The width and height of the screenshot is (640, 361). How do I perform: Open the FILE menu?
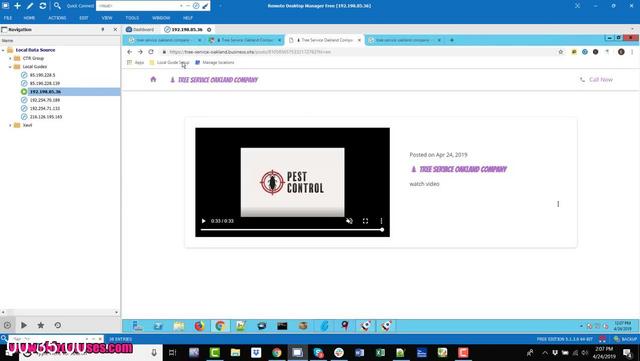(8, 18)
